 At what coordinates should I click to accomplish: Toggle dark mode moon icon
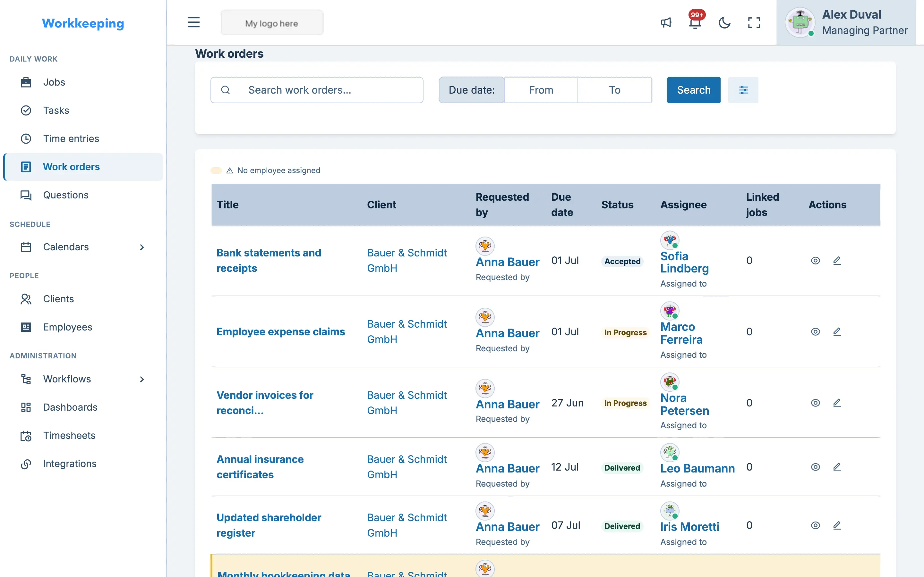click(724, 22)
